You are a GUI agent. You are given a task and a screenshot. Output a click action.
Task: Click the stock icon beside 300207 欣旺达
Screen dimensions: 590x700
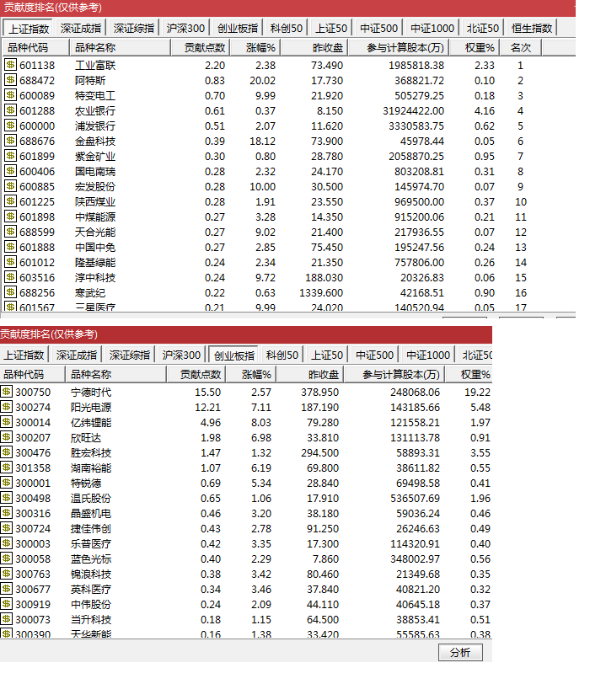tap(6, 437)
